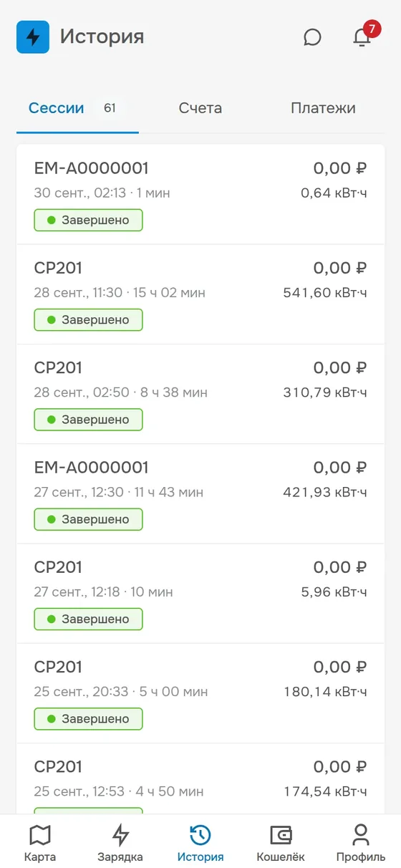Open CP201 session with 174,54 кВт·ч
Screen dimensions: 401x868
click(200, 778)
